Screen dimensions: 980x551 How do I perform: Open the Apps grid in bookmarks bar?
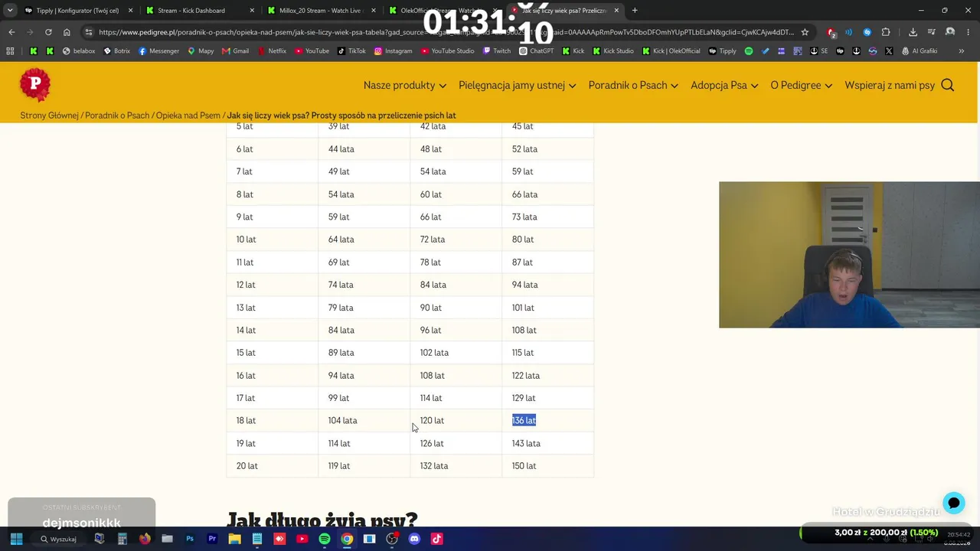(x=10, y=51)
